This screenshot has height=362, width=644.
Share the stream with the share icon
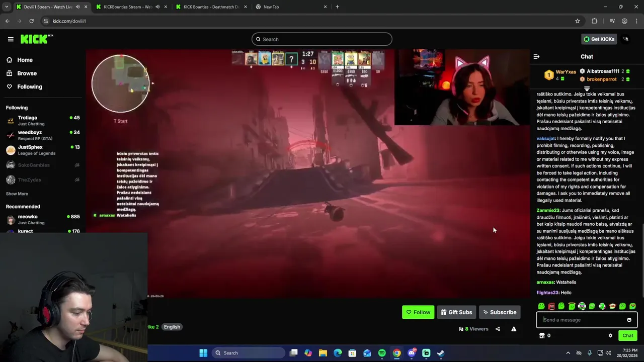coord(498,329)
